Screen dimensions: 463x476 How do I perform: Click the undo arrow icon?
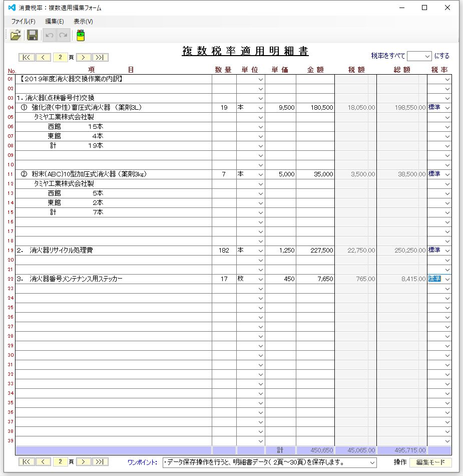(x=50, y=35)
